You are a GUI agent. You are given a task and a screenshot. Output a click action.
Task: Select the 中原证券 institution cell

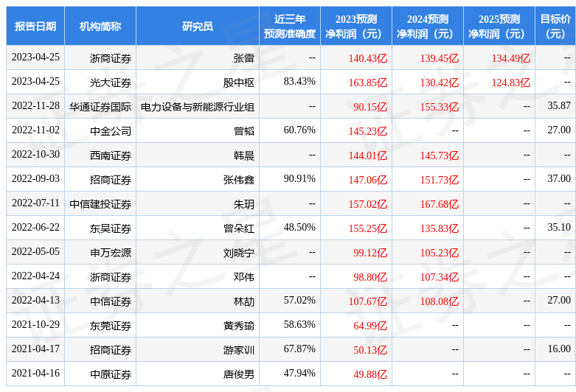pos(111,374)
